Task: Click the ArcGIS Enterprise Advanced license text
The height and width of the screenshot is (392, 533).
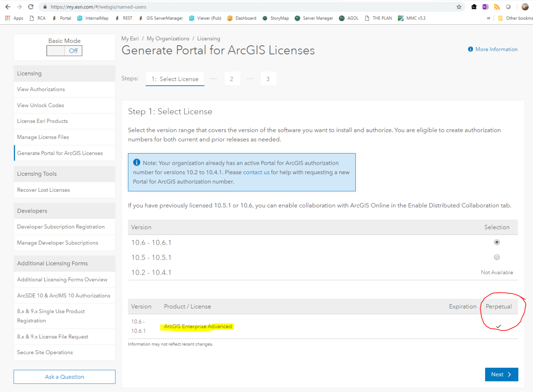Action: click(x=198, y=326)
